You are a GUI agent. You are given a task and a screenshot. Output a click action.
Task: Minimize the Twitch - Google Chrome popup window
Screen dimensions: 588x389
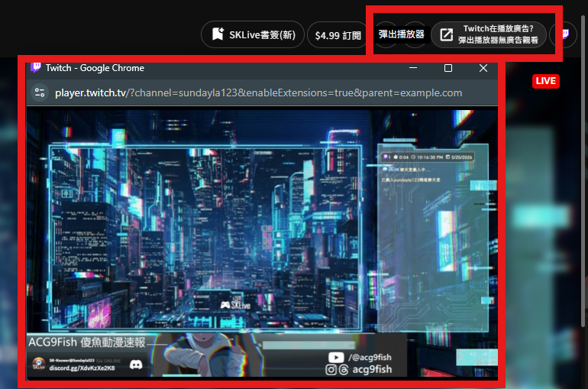click(x=413, y=68)
